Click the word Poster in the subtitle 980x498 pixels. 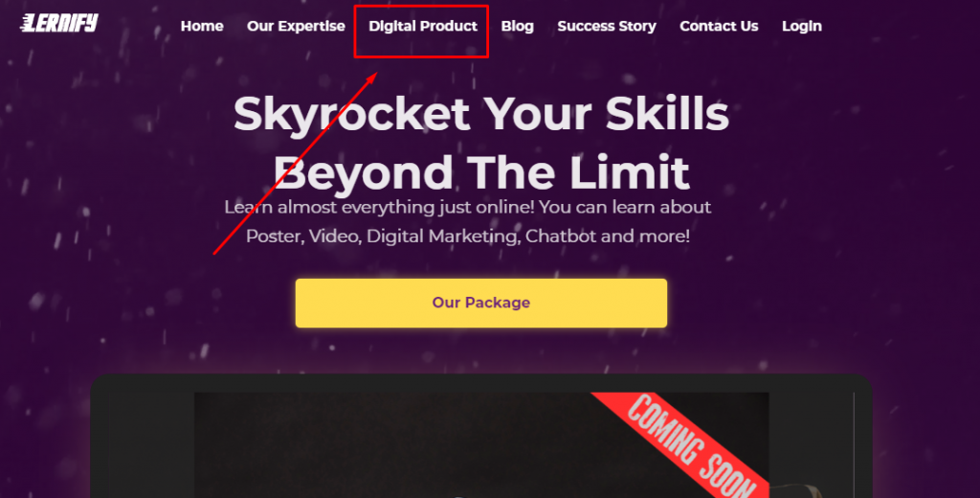point(275,237)
